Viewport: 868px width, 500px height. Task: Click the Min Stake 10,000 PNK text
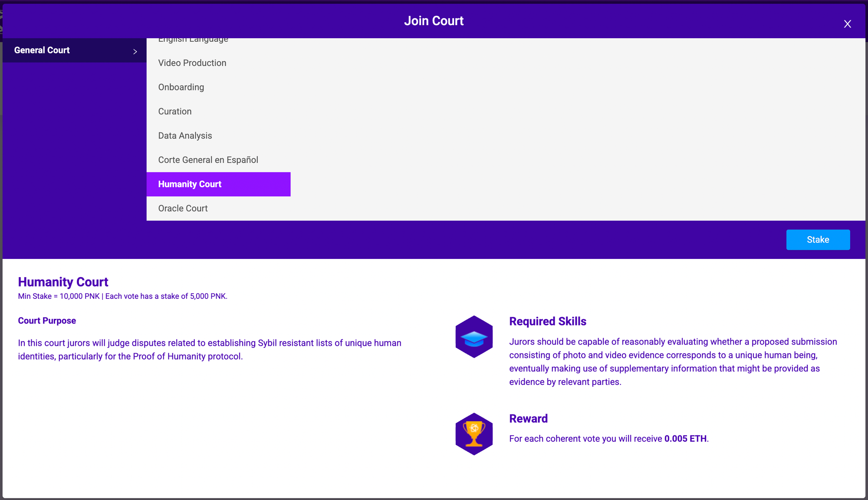pyautogui.click(x=59, y=296)
